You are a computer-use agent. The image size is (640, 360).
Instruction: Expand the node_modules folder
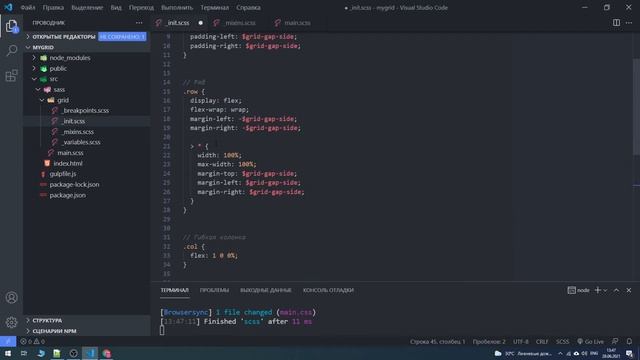[x=87, y=58]
